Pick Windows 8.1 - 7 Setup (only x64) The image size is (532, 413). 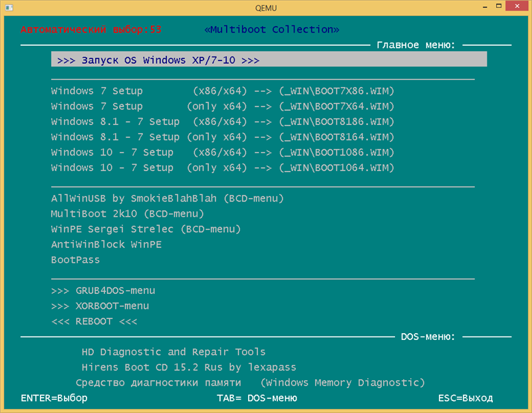point(223,137)
